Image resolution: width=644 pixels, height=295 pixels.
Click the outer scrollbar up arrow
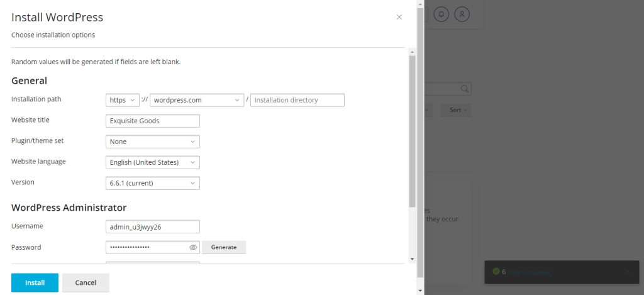[420, 4]
